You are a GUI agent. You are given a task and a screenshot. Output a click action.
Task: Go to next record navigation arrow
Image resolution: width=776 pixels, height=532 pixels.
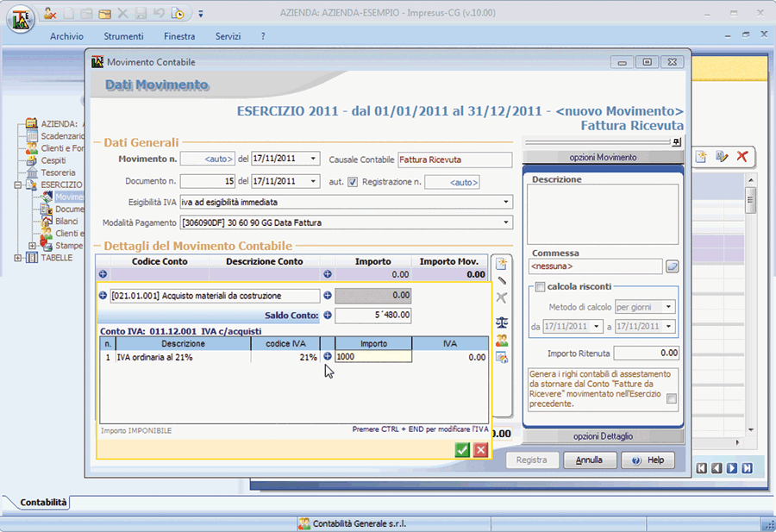click(732, 468)
